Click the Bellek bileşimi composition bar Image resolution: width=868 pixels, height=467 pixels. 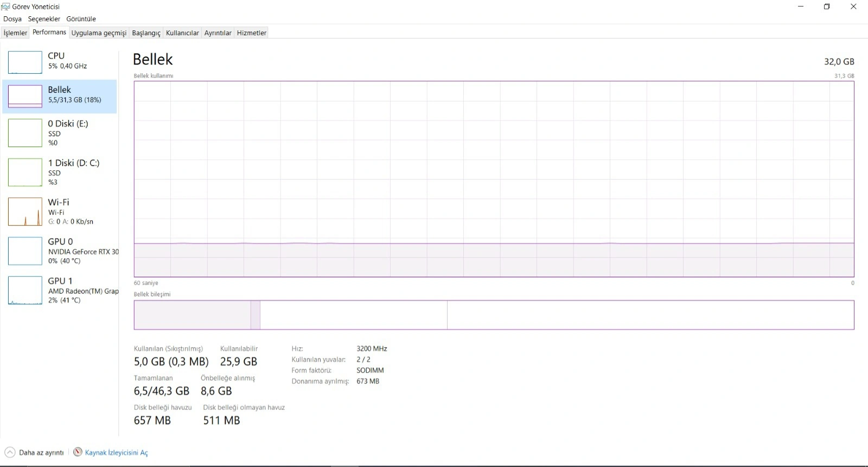(x=494, y=315)
